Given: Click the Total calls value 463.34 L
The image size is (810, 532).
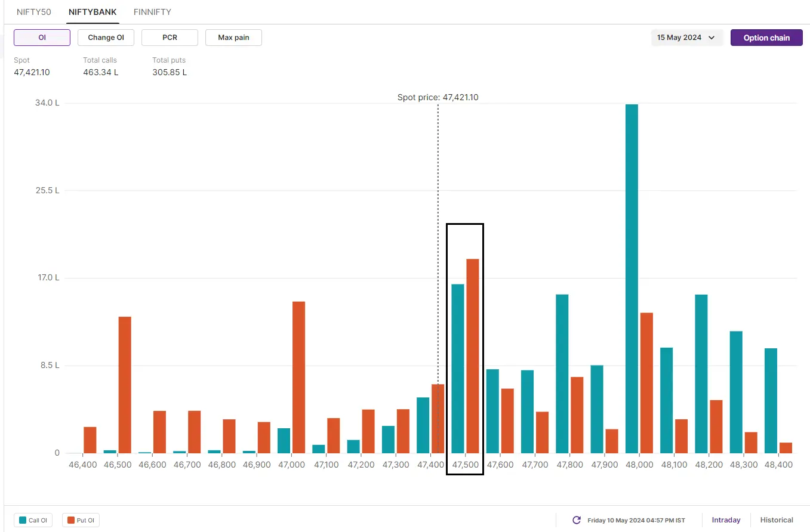Looking at the screenshot, I should coord(101,72).
